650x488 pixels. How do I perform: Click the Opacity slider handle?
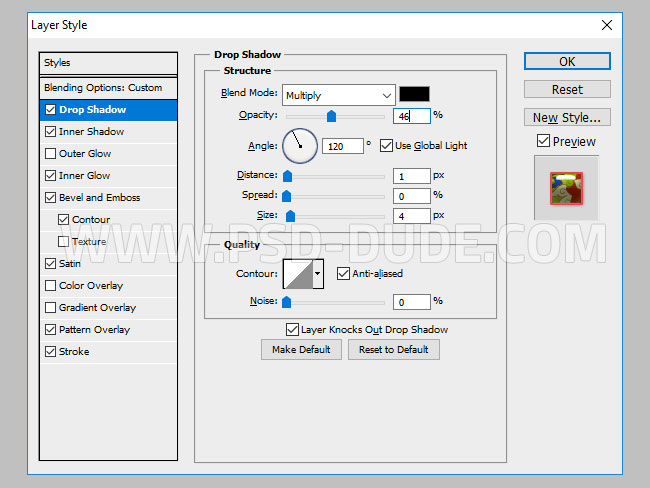click(x=332, y=117)
